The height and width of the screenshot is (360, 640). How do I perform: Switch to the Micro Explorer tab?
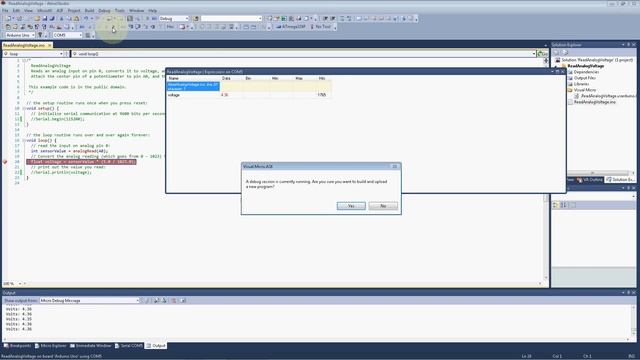point(51,346)
